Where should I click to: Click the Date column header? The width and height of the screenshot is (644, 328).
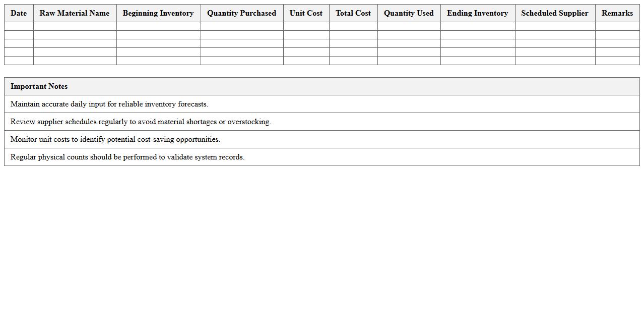pyautogui.click(x=18, y=13)
